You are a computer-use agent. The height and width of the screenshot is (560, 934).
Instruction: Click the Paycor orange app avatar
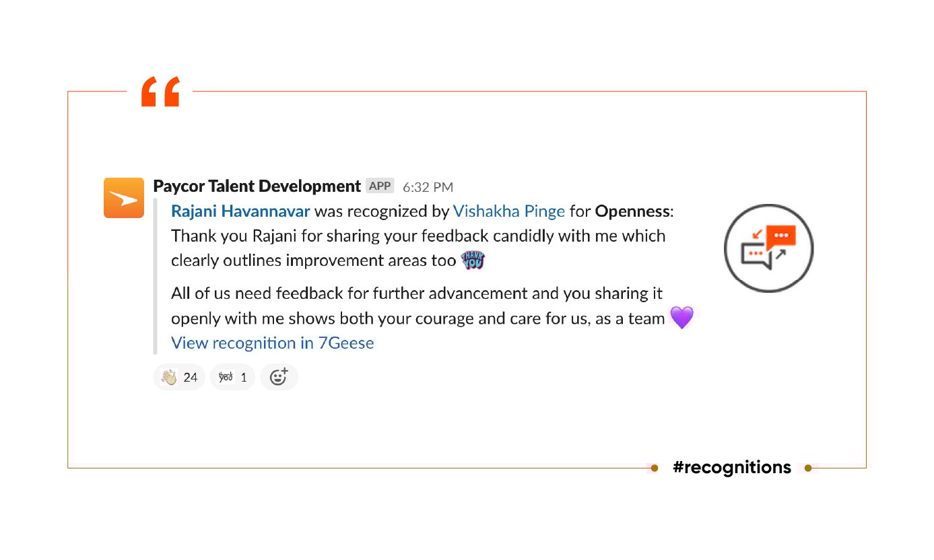pyautogui.click(x=124, y=198)
